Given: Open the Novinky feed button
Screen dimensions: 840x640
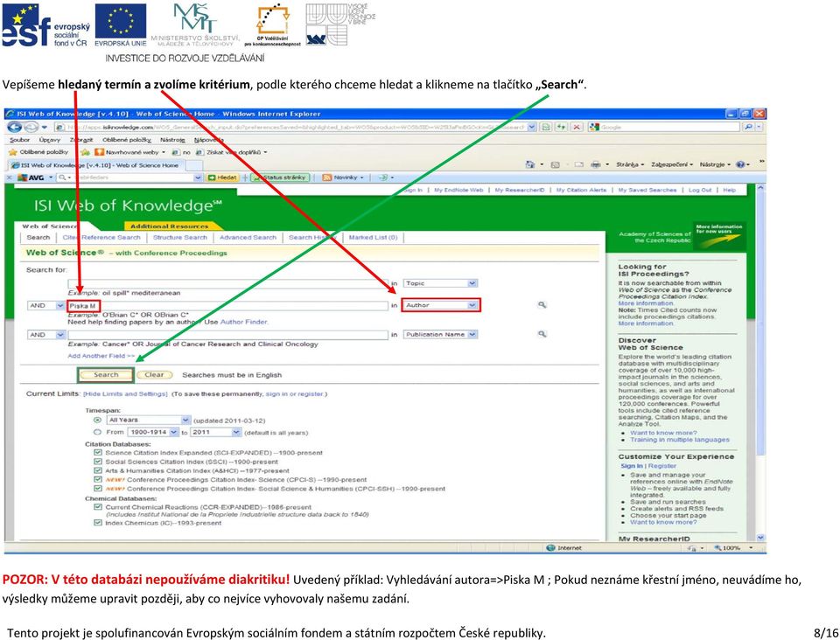Looking at the screenshot, I should pos(343,177).
